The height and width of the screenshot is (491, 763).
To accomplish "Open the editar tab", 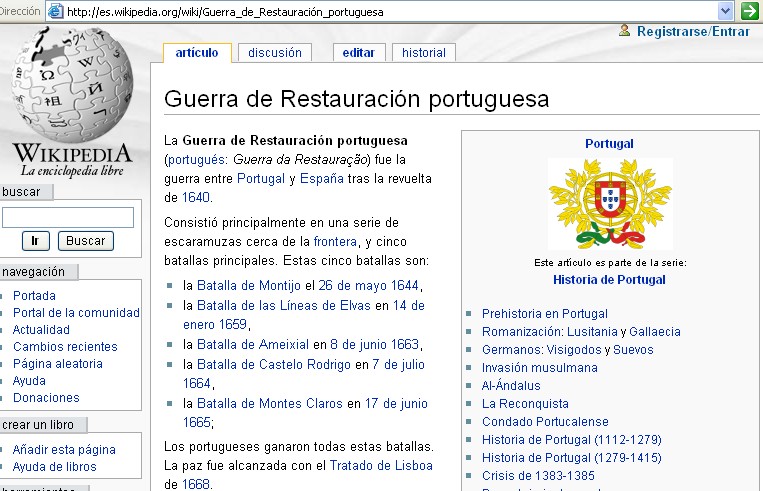I will [359, 53].
